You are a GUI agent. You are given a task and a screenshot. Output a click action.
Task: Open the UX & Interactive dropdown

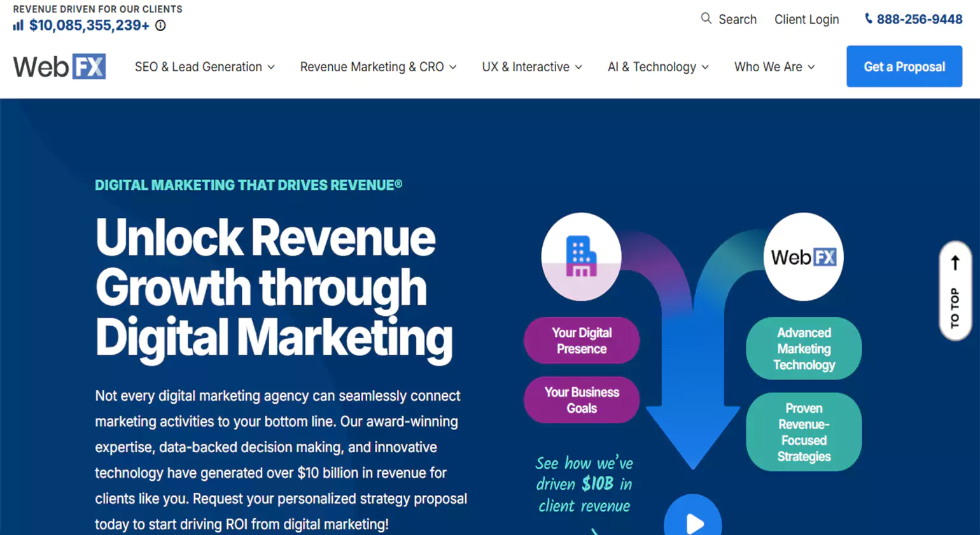pyautogui.click(x=531, y=67)
